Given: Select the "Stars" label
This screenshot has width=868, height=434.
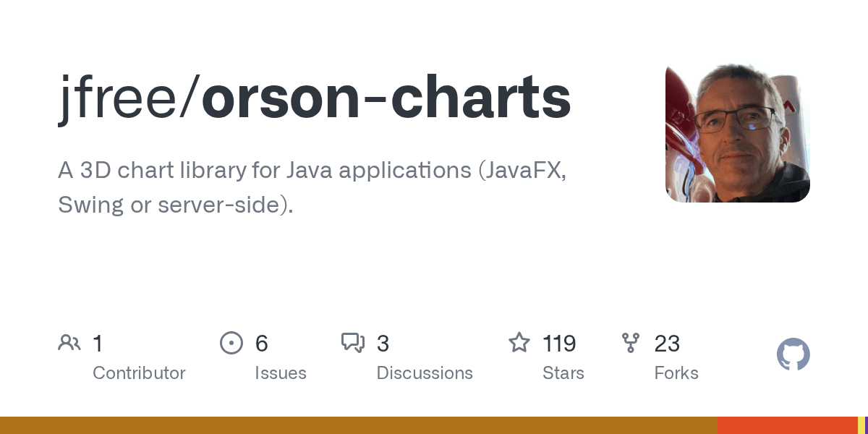Looking at the screenshot, I should [x=563, y=373].
